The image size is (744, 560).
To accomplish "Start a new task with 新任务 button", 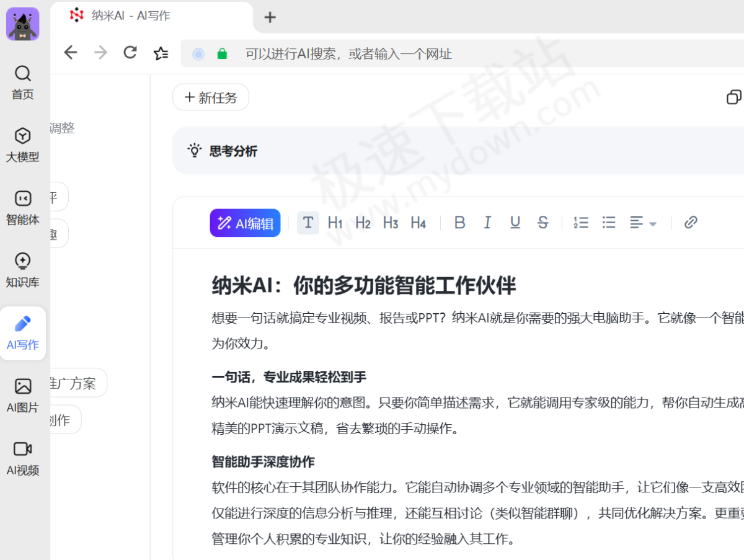I will (x=211, y=97).
